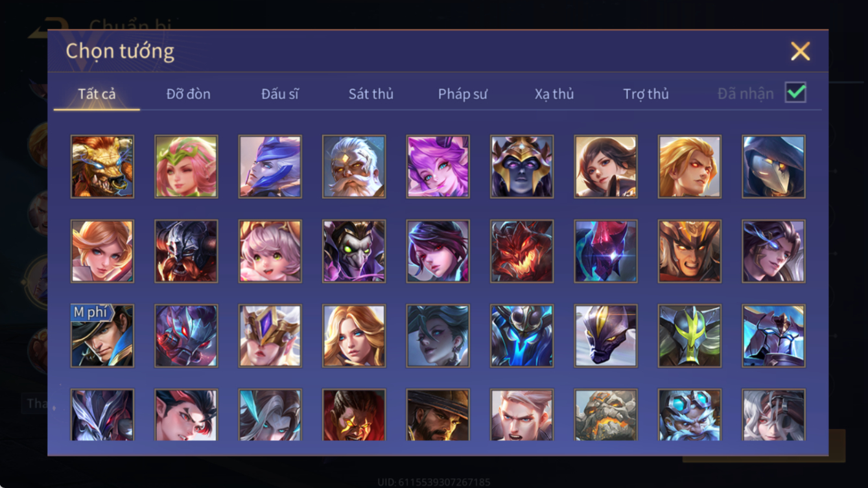Select the 'Đấu sĩ' tab
This screenshot has height=488, width=868.
(x=279, y=94)
